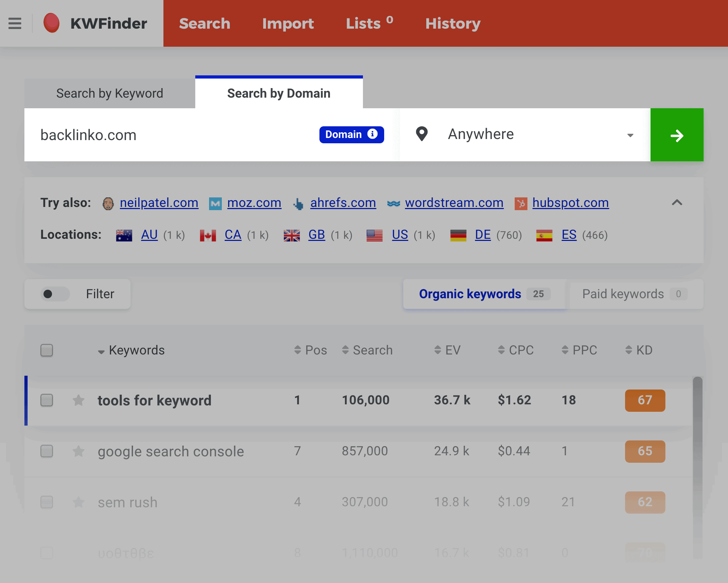Select the DE location link

coord(483,235)
